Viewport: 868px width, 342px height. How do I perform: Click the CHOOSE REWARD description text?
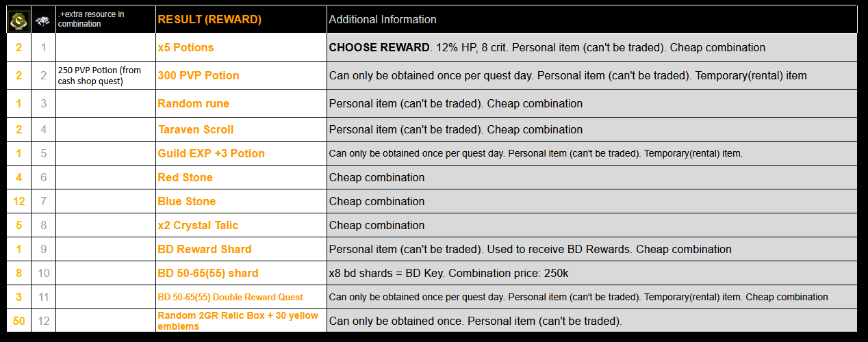click(380, 48)
